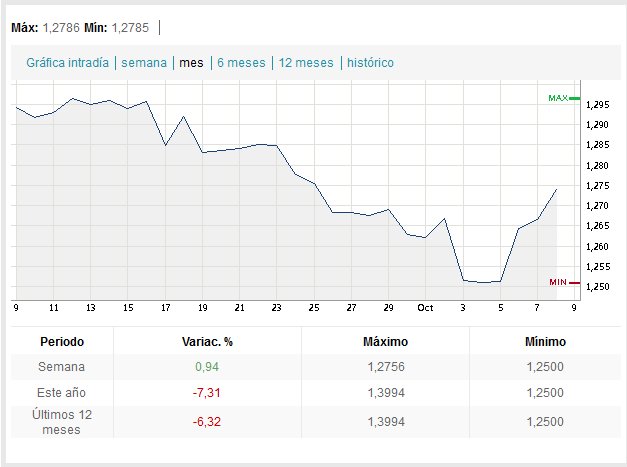The width and height of the screenshot is (627, 467).
Task: Open the histórico chart view
Action: [370, 62]
